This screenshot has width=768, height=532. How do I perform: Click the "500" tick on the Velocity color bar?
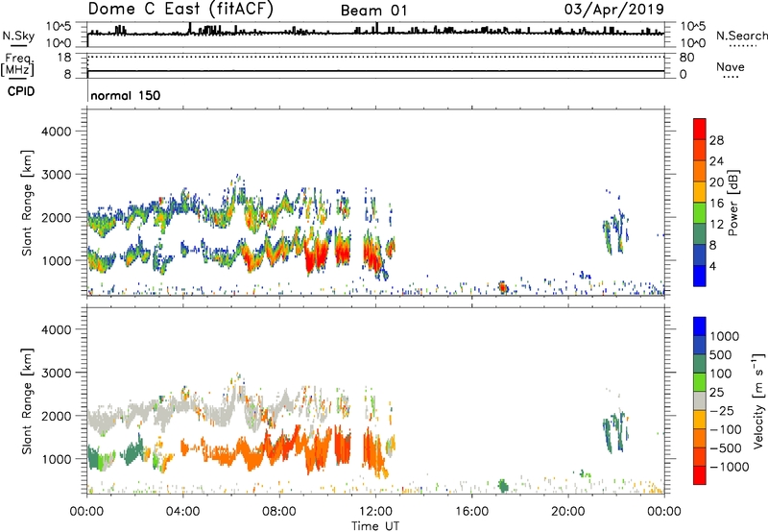[x=721, y=355]
